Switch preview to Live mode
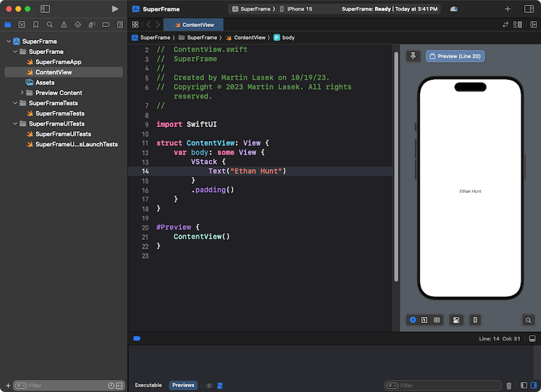The image size is (541, 392). tap(413, 320)
